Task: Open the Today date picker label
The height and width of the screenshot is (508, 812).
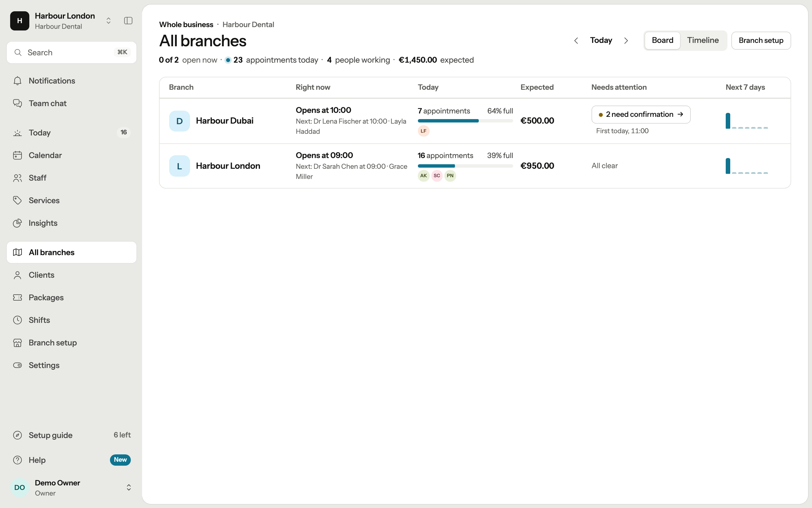Action: click(x=601, y=40)
